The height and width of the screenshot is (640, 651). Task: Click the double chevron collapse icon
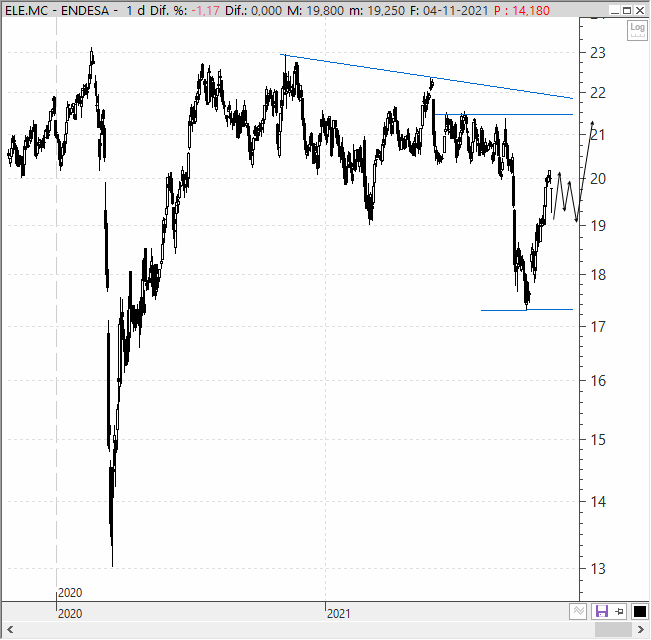[x=578, y=611]
